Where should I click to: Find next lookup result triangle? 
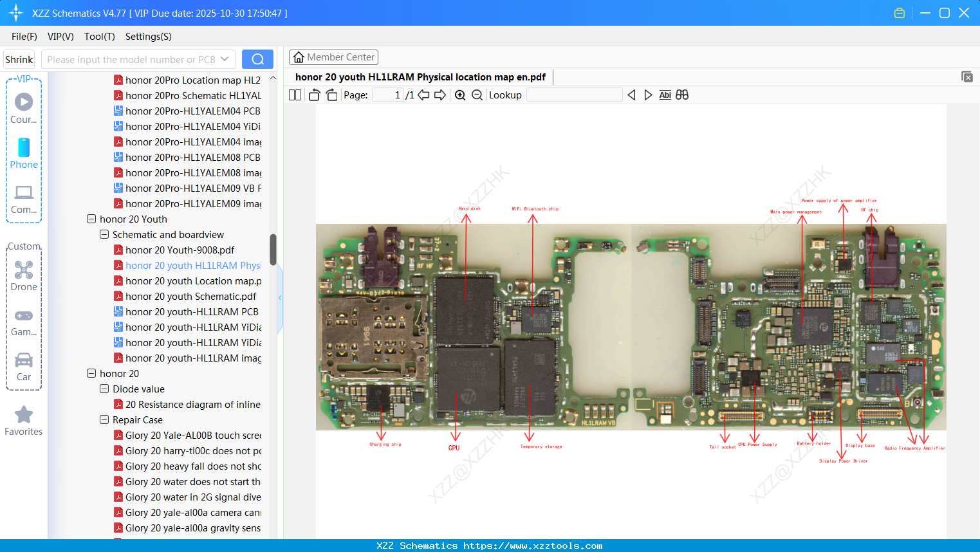(648, 95)
